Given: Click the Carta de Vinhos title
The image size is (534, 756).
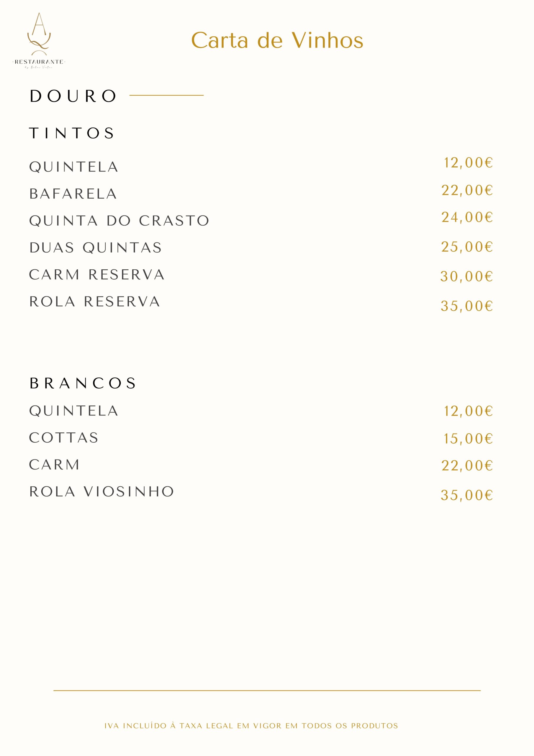Looking at the screenshot, I should click(277, 40).
